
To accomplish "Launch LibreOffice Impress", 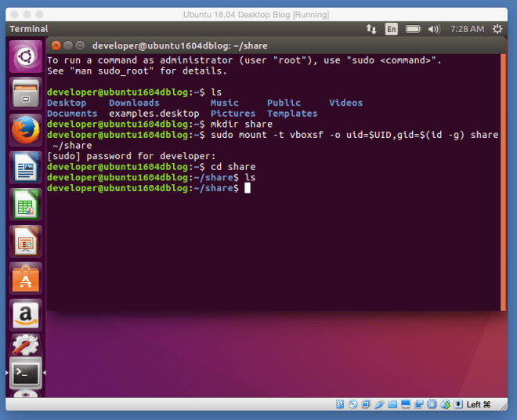I will point(25,241).
